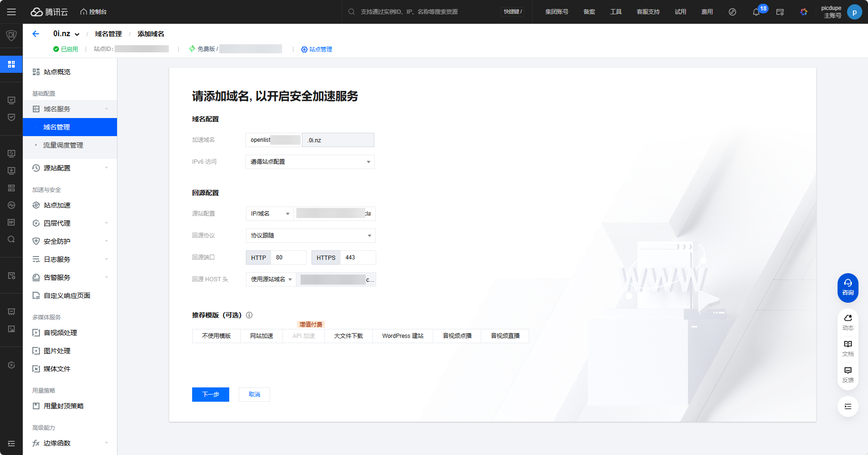This screenshot has height=455, width=868.
Task: Select 域名管理 in the sidebar
Action: pyautogui.click(x=70, y=127)
